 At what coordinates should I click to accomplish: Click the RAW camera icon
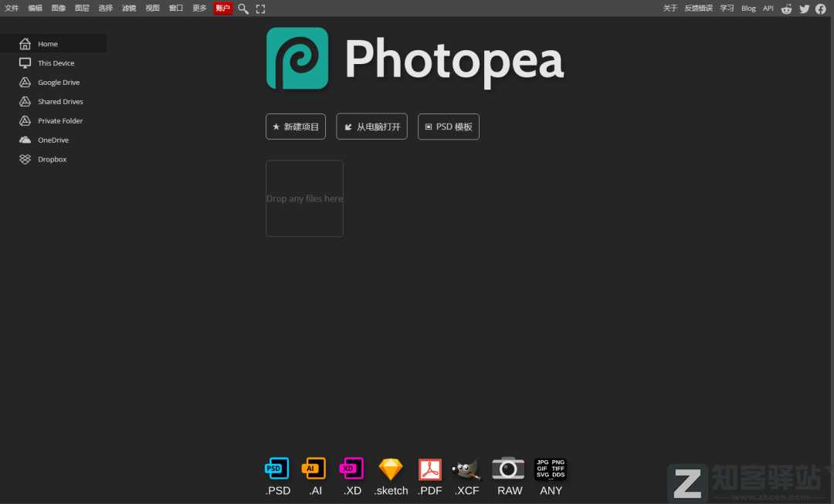[509, 468]
